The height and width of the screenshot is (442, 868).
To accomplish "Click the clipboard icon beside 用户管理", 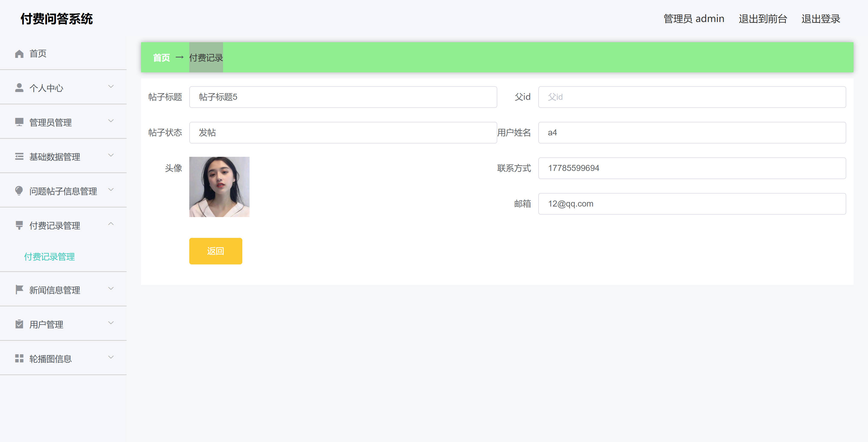I will point(19,324).
